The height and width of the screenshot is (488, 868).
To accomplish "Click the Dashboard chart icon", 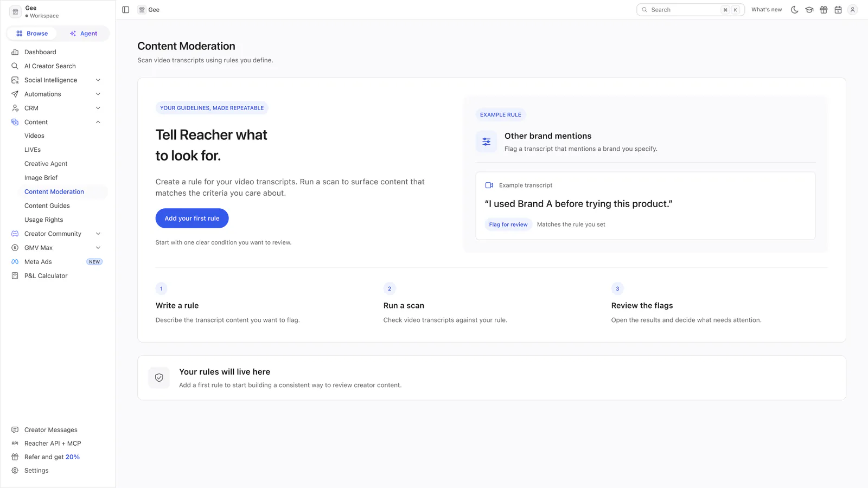I will click(15, 52).
